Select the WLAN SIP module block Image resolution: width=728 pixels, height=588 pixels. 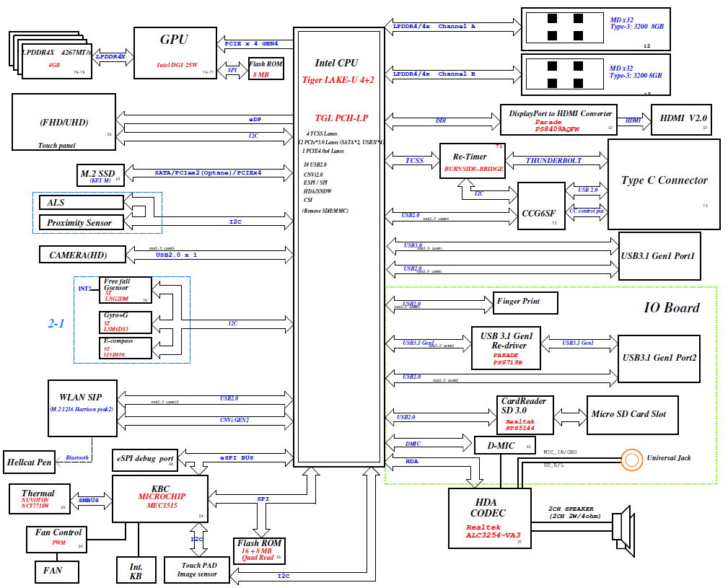point(81,408)
